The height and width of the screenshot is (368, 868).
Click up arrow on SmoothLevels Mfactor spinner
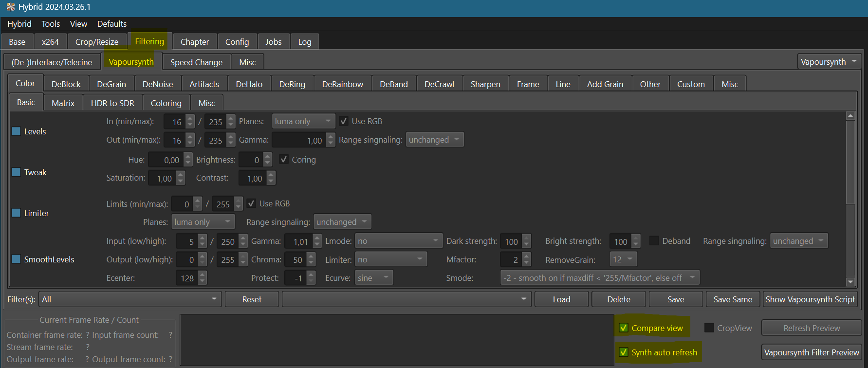(x=526, y=257)
